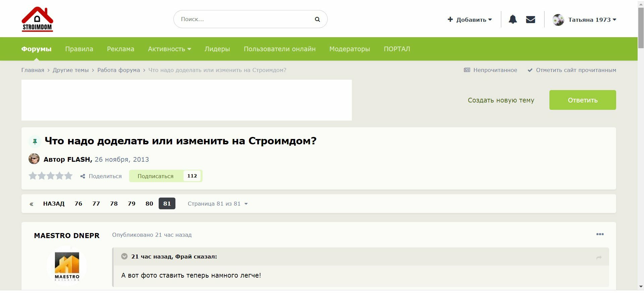
Task: Open the Активность menu
Action: [x=169, y=49]
